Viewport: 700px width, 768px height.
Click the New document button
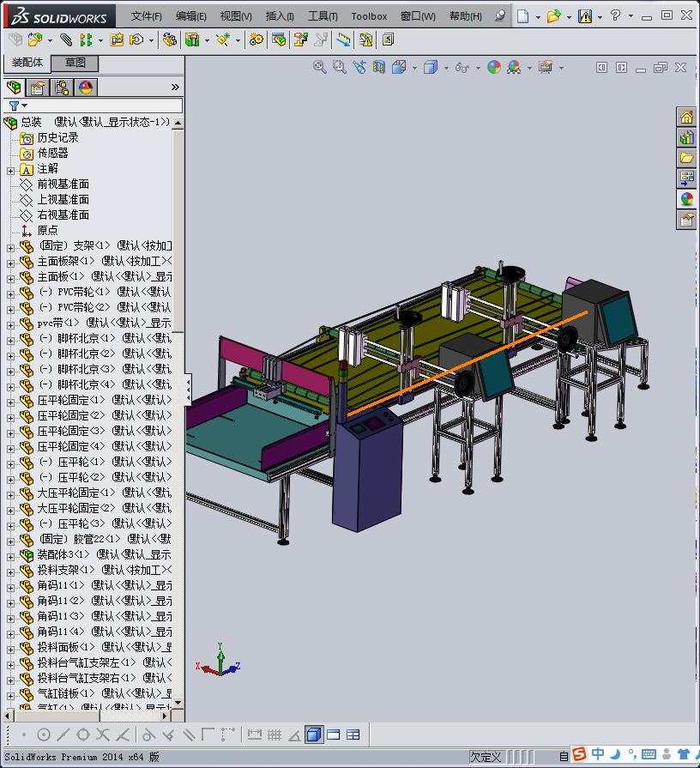(522, 16)
